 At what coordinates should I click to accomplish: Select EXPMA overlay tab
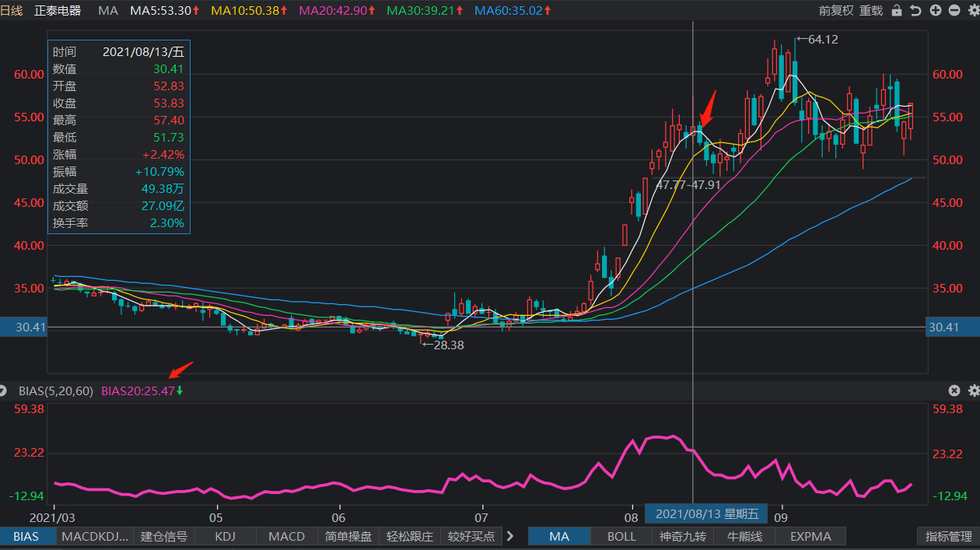[x=810, y=536]
